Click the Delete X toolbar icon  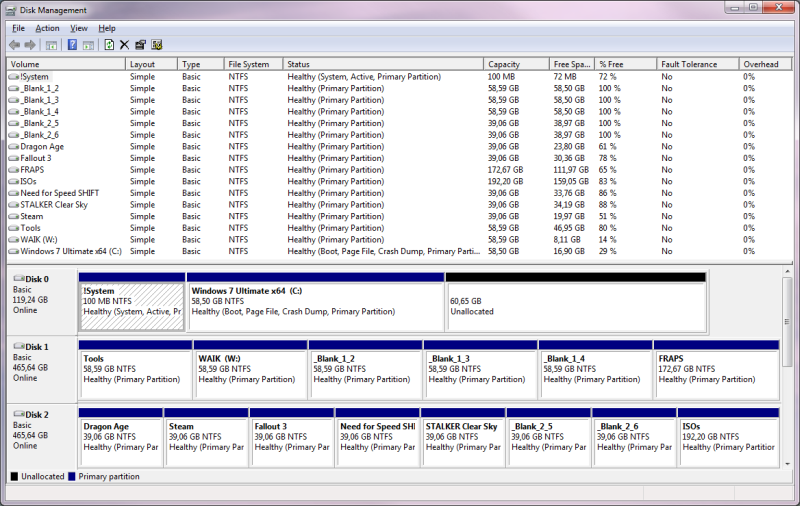click(x=124, y=45)
